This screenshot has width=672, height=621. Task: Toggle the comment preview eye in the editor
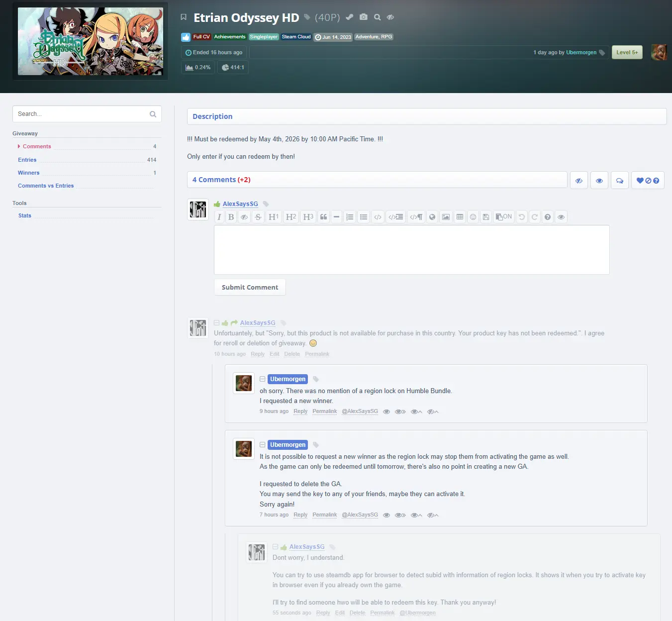[x=561, y=217]
